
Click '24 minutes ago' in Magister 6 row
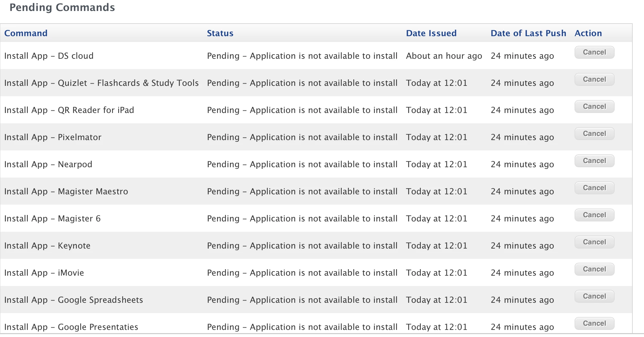[x=522, y=219]
